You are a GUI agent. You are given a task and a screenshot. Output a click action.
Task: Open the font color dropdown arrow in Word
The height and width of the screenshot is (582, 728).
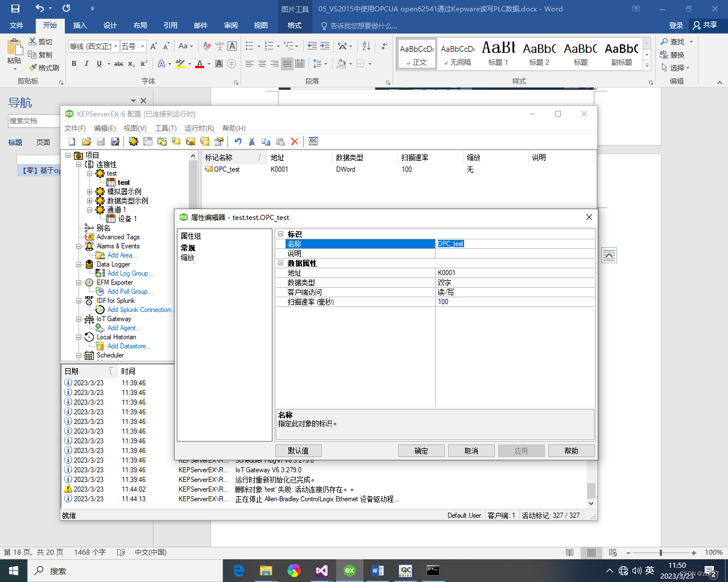(209, 64)
